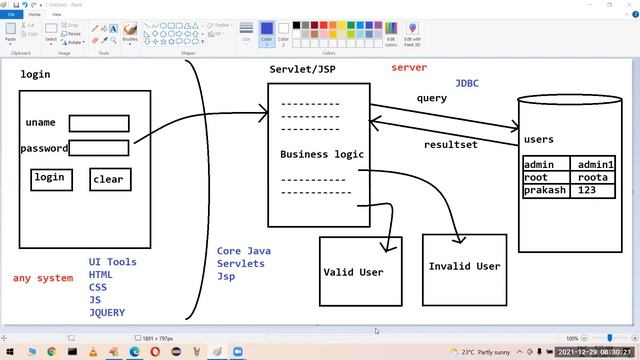Click the zoom slider handle
Screen dimensions: 640x360
point(609,338)
